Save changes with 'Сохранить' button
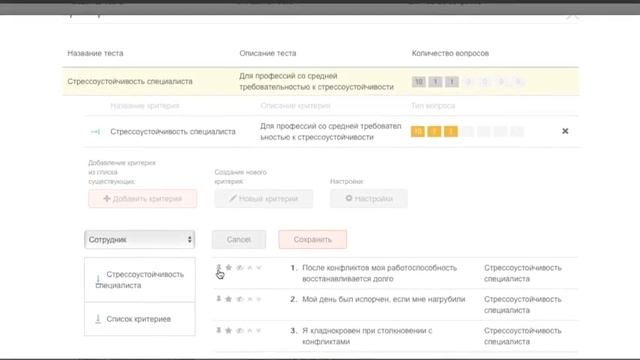Image resolution: width=640 pixels, height=360 pixels. coord(313,239)
